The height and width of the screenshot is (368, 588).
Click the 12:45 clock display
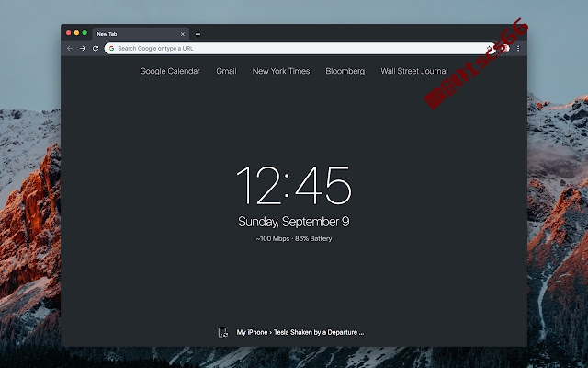pyautogui.click(x=294, y=186)
